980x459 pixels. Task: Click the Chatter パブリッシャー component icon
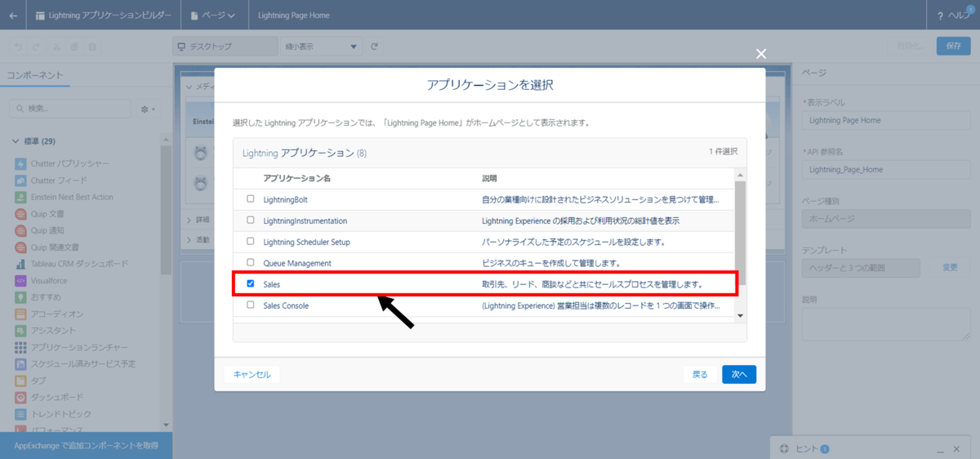pyautogui.click(x=20, y=163)
